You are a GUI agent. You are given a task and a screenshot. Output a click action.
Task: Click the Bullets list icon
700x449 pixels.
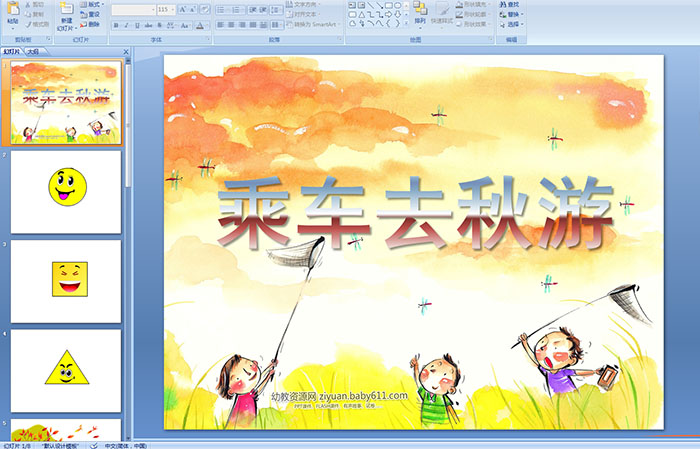(x=221, y=10)
